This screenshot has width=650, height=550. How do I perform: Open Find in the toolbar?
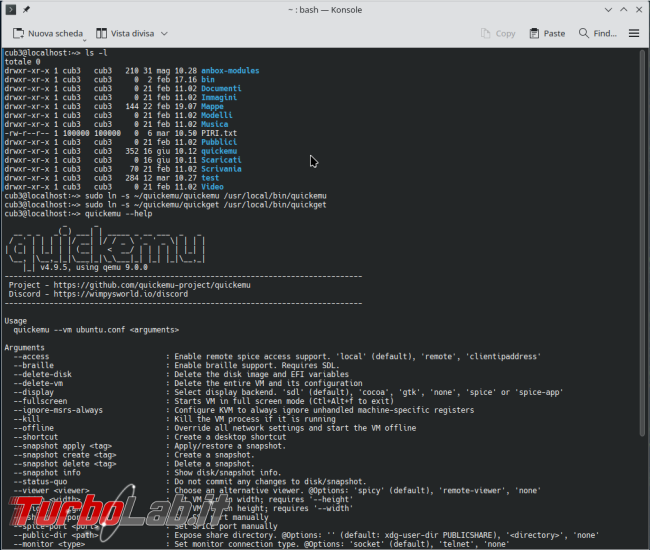(x=598, y=34)
